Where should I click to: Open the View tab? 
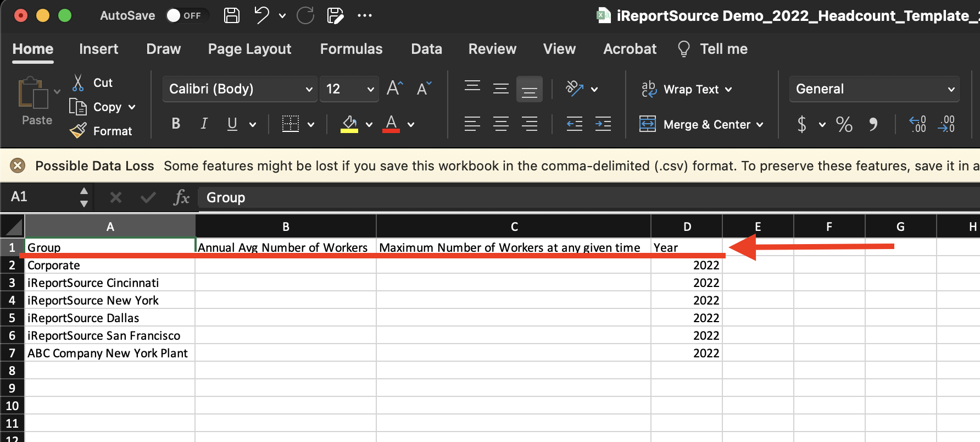[560, 49]
